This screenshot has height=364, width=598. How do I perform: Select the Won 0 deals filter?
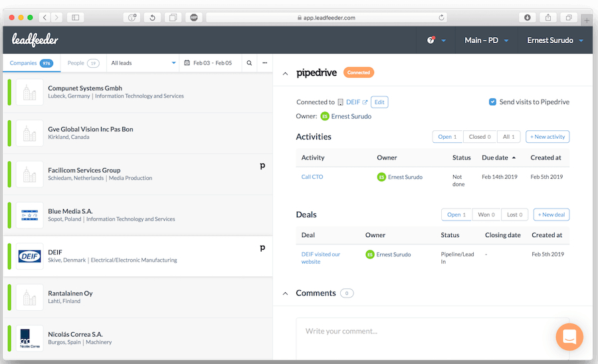click(x=486, y=215)
